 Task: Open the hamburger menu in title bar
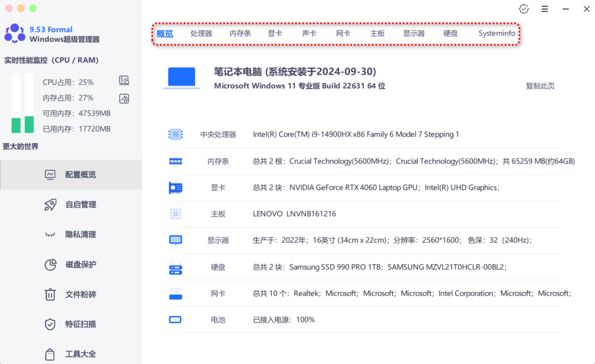[544, 9]
